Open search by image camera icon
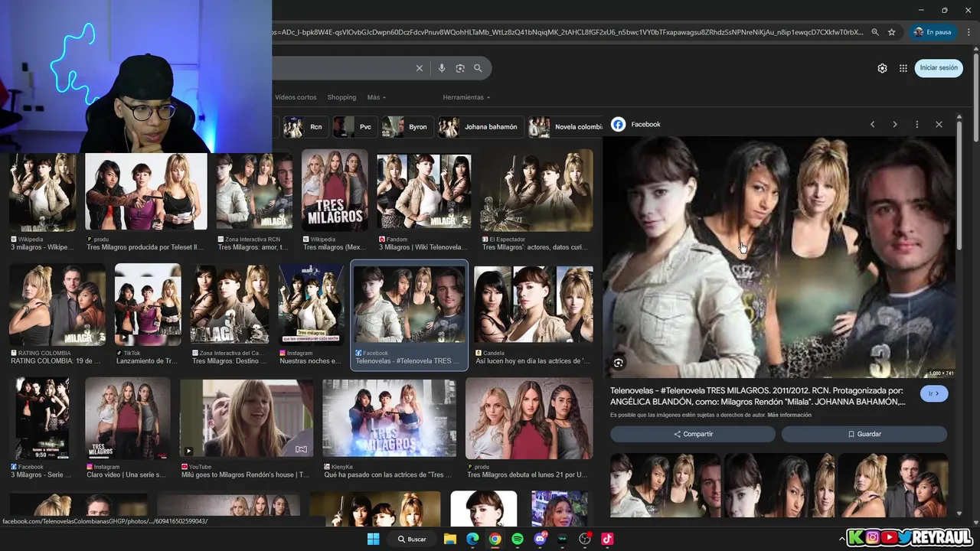The height and width of the screenshot is (551, 980). click(460, 68)
